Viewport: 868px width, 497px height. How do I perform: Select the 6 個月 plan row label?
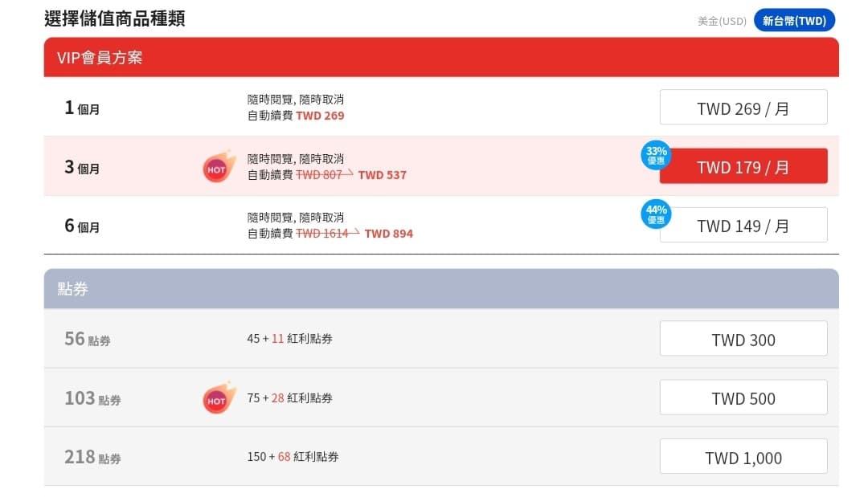83,226
